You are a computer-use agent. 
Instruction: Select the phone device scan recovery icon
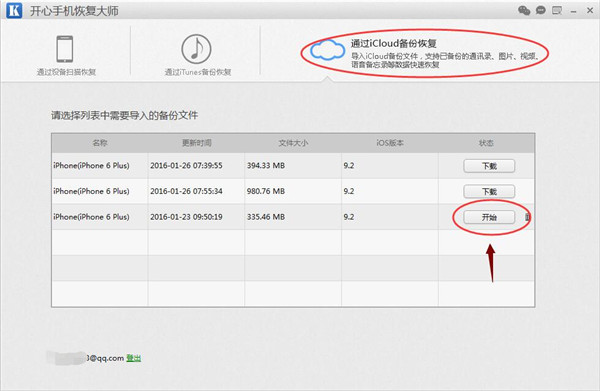tap(65, 49)
